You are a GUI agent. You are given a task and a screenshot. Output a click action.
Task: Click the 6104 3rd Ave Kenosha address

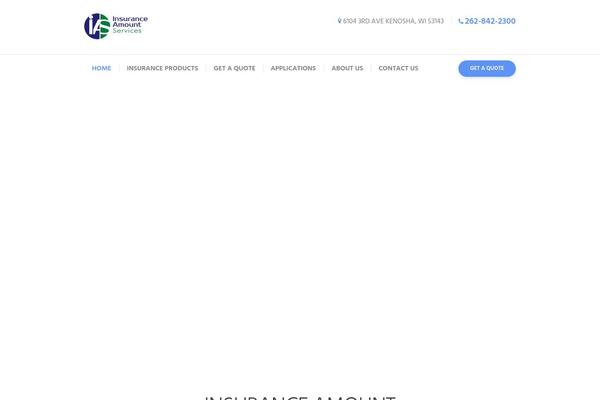pyautogui.click(x=393, y=21)
